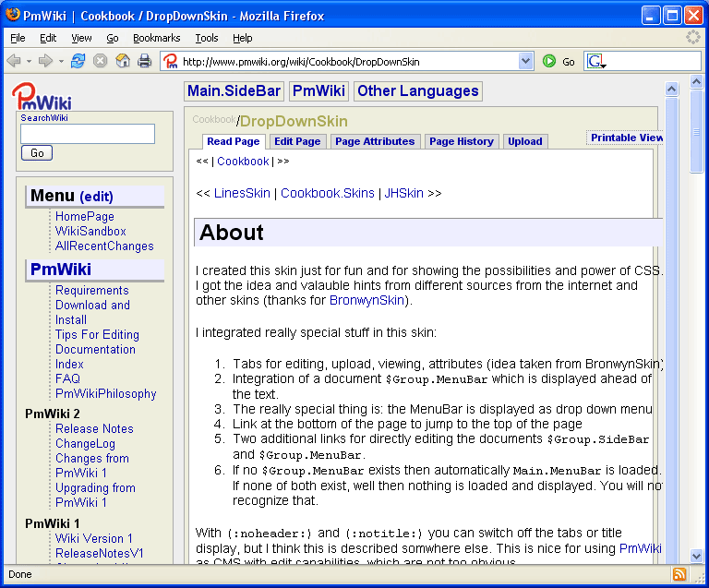The height and width of the screenshot is (588, 709).
Task: Open the Cookbook.Skins link
Action: point(328,194)
